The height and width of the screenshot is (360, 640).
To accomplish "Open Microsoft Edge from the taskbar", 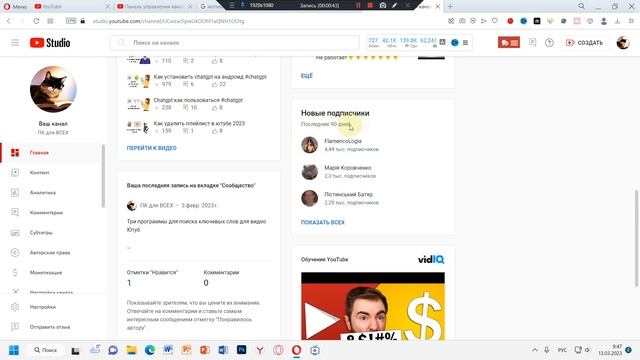I will 150,350.
